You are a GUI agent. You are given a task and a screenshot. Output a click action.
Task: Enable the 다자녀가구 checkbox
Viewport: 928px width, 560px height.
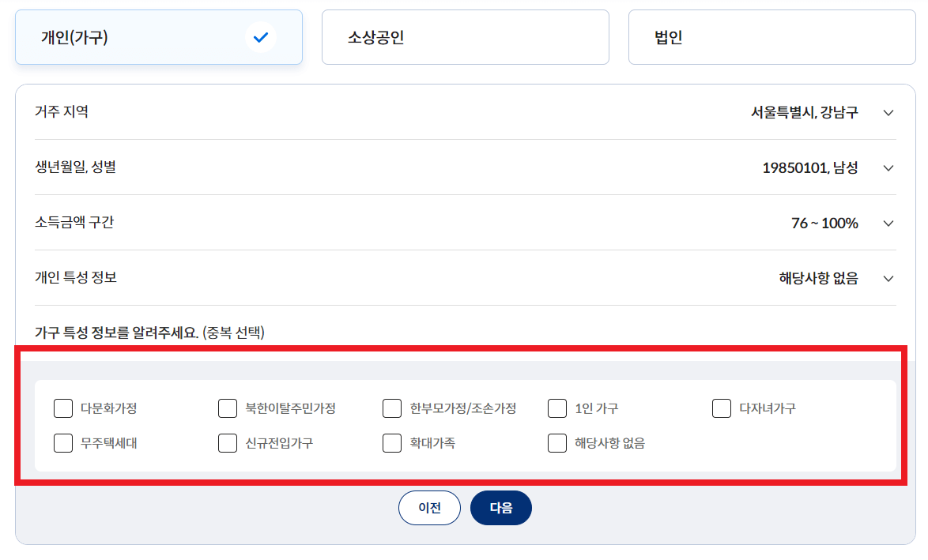pyautogui.click(x=721, y=408)
